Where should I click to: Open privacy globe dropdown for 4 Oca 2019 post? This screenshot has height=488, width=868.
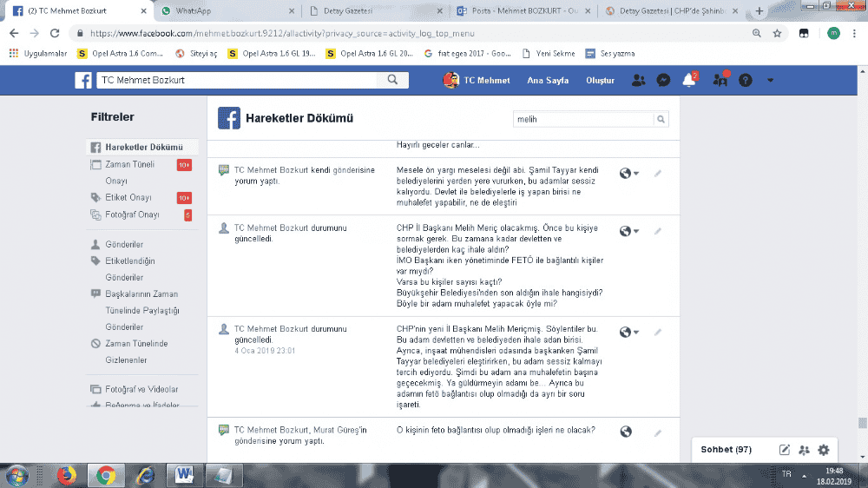(x=628, y=333)
